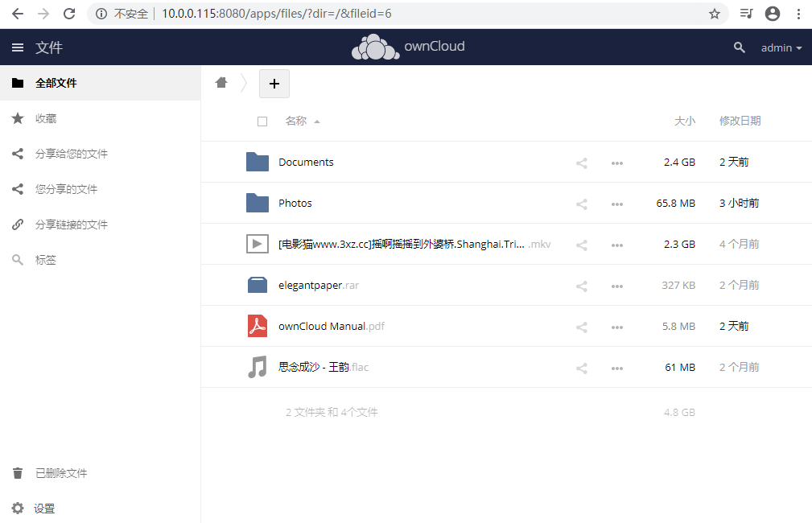Click the ownCloud logo
The width and height of the screenshot is (812, 523).
click(x=408, y=47)
